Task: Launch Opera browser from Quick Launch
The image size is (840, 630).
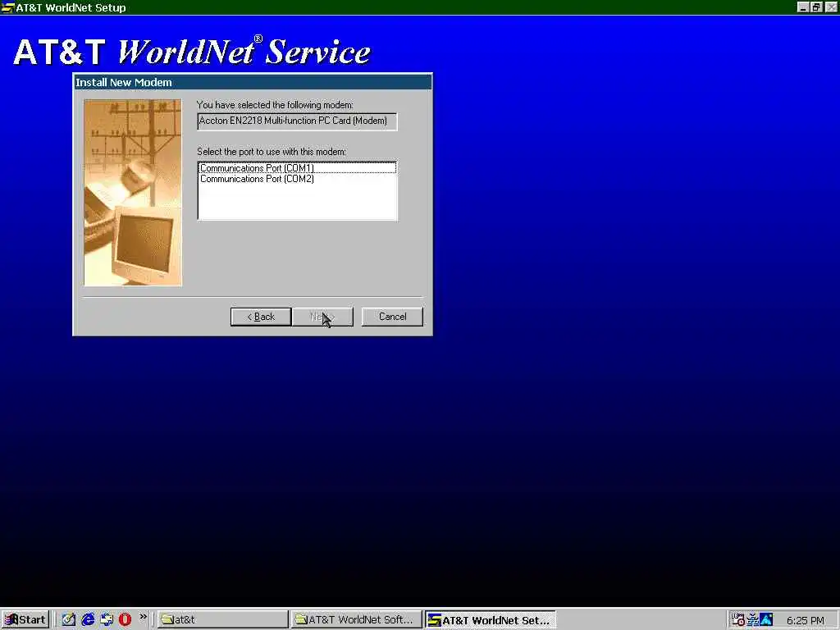Action: [125, 619]
